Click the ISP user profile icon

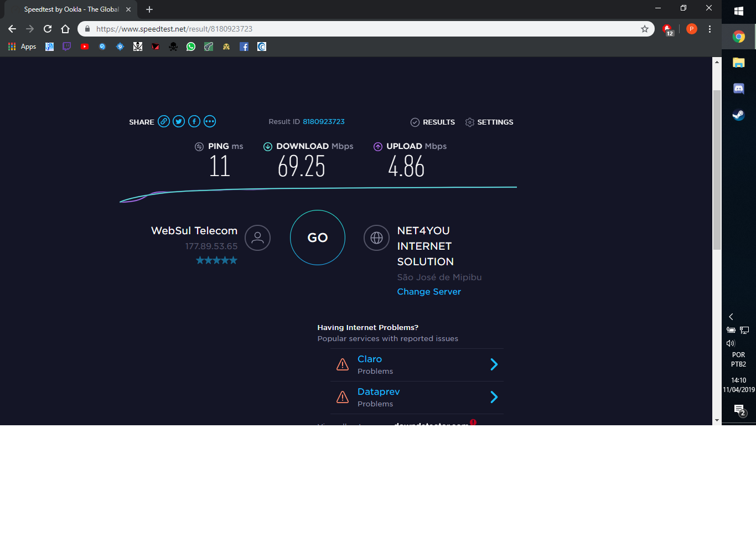(257, 238)
